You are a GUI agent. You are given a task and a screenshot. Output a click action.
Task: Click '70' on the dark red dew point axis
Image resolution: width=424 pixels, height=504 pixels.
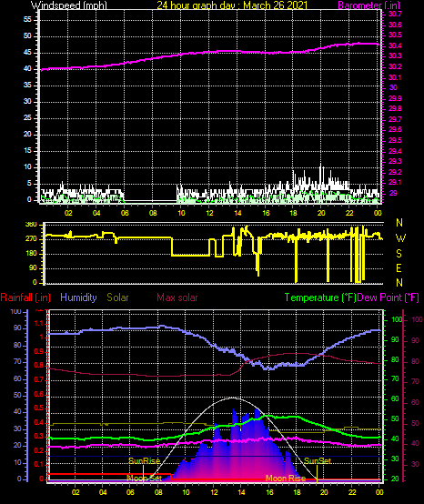pos(415,382)
